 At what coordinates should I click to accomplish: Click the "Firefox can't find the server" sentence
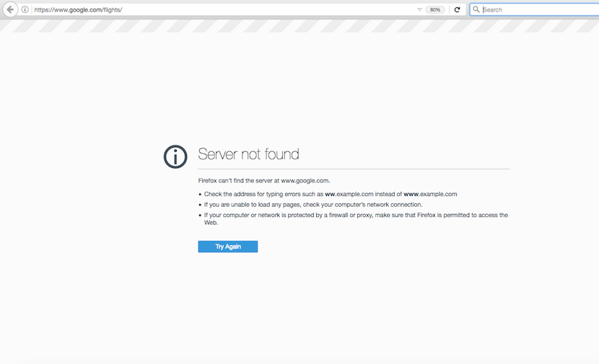coord(263,180)
